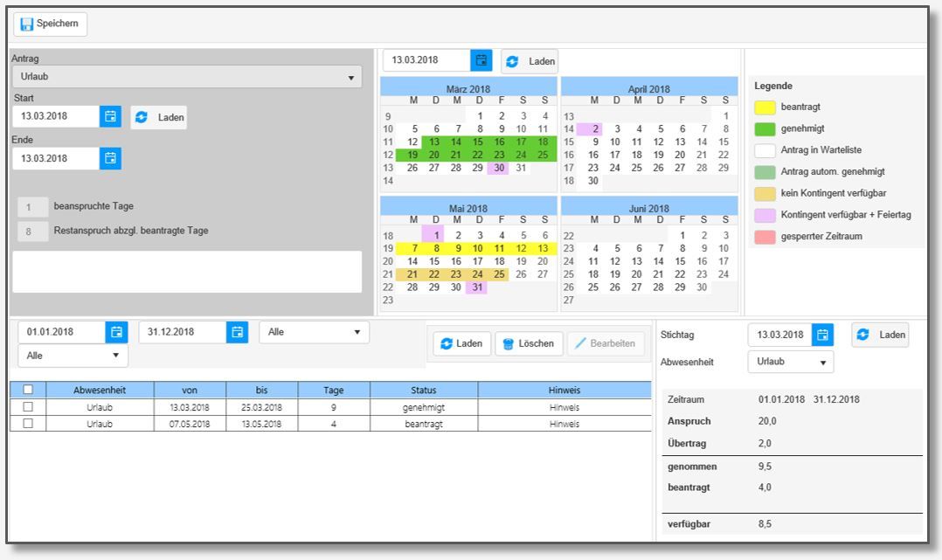
Task: Select day 13 in März 2018 calendar
Action: click(433, 142)
